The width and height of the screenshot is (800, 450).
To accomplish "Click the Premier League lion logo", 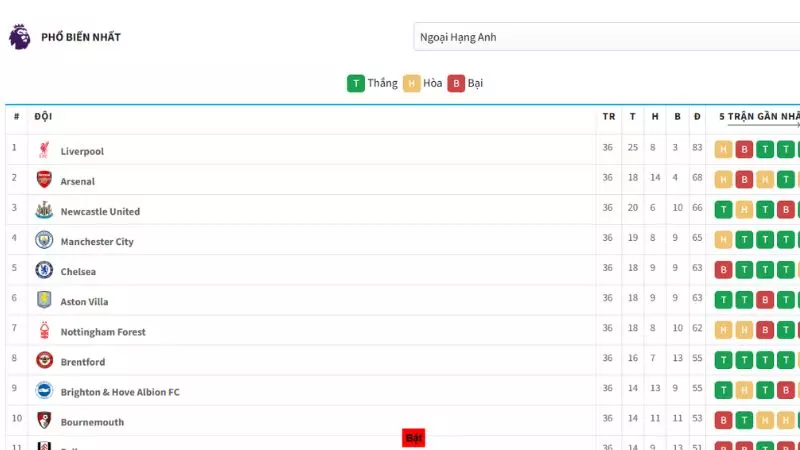I will [19, 37].
